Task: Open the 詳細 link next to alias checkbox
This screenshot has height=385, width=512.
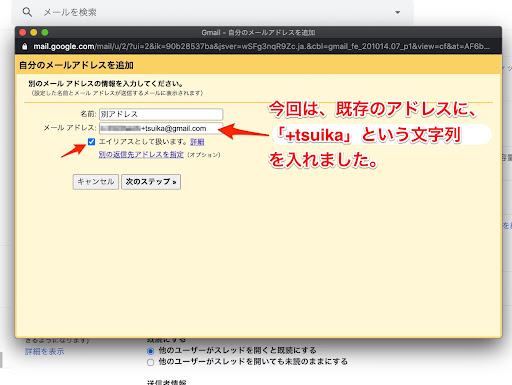Action: click(197, 142)
